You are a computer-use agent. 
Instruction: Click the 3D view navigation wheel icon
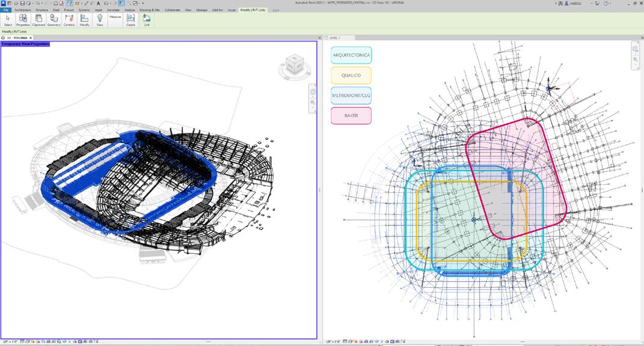pos(313,92)
